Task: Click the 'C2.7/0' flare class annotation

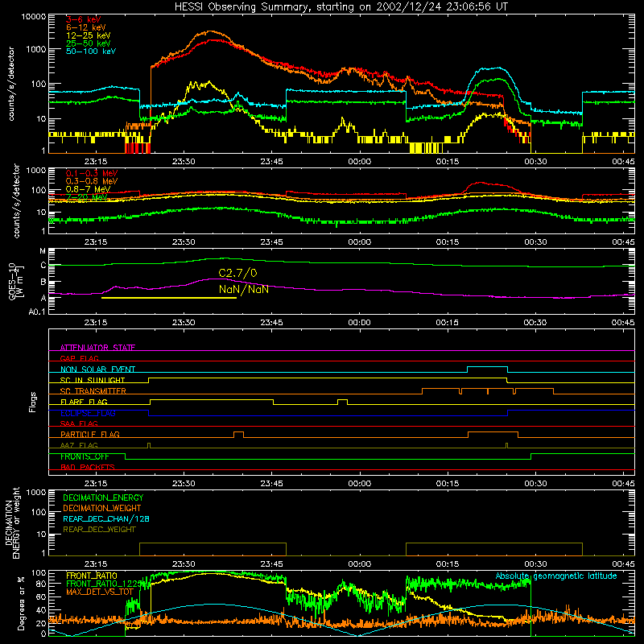Action: click(237, 274)
